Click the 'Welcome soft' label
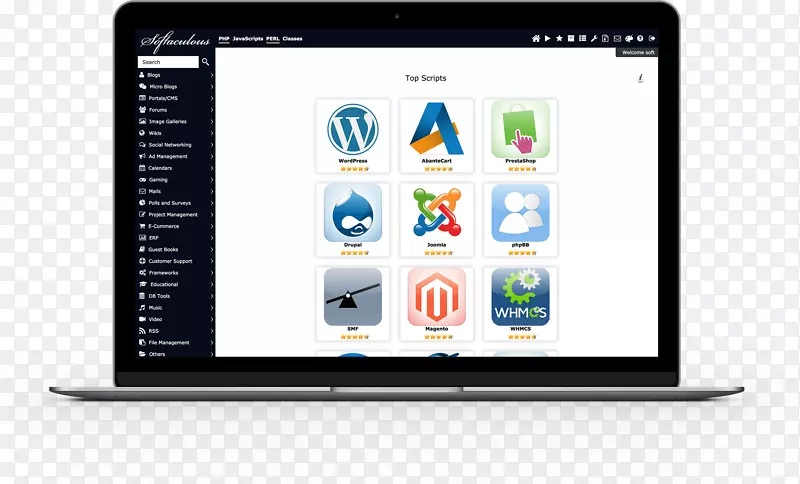 point(638,53)
